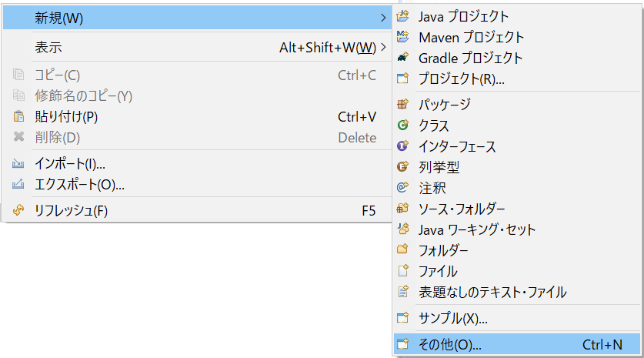Select コピー(C) menu entry

197,75
